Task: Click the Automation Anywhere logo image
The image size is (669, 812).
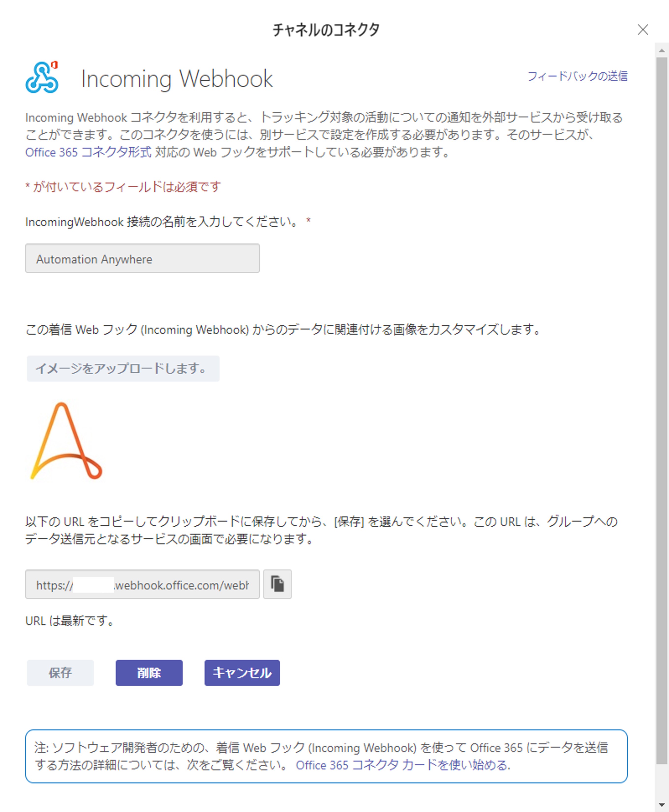Action: click(66, 441)
